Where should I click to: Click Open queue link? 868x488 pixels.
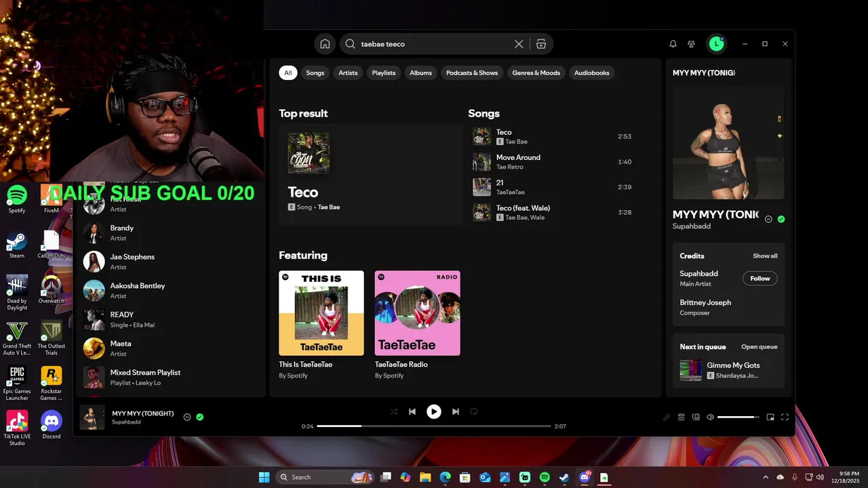click(x=759, y=347)
